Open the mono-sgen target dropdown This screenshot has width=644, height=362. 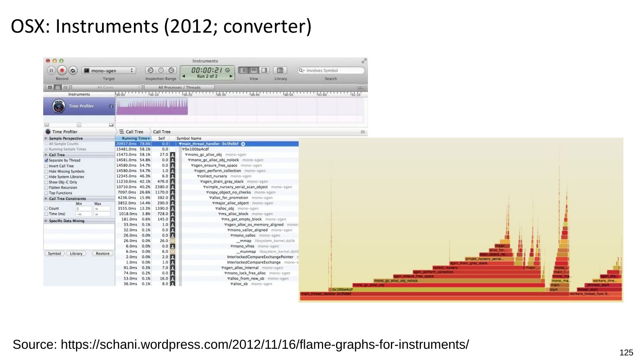[108, 70]
